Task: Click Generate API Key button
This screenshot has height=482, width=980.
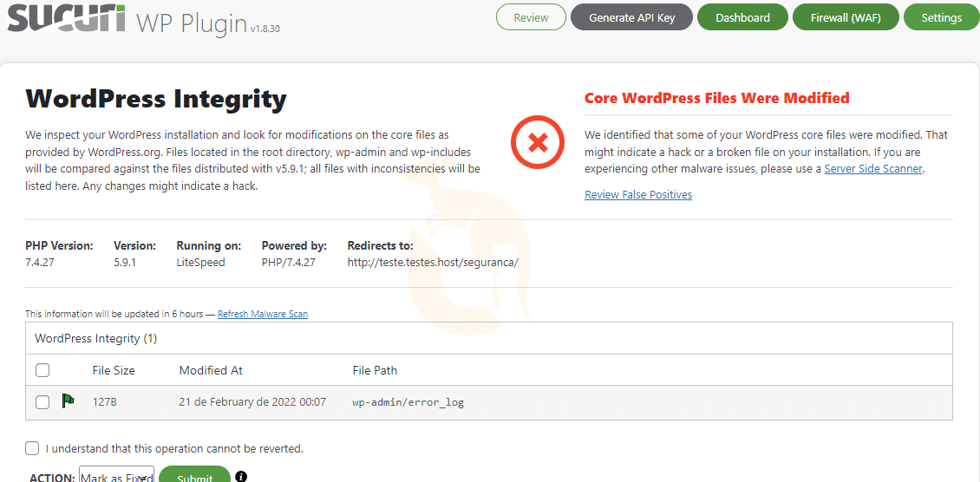Action: [632, 17]
